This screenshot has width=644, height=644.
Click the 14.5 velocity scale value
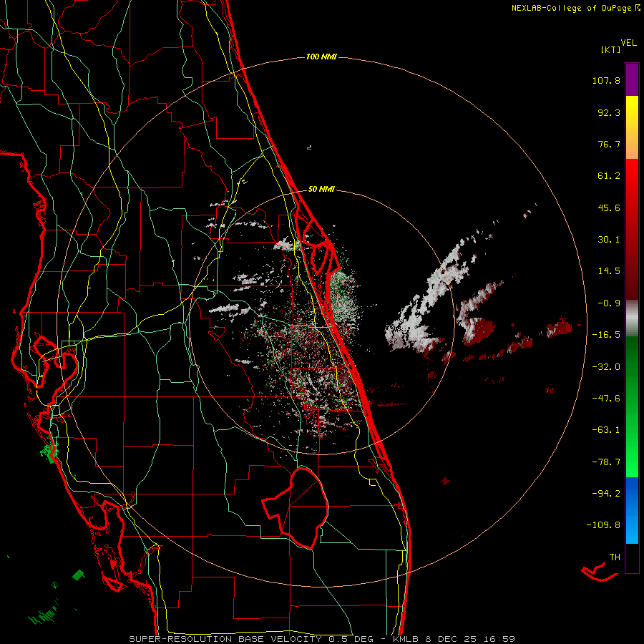coord(609,271)
